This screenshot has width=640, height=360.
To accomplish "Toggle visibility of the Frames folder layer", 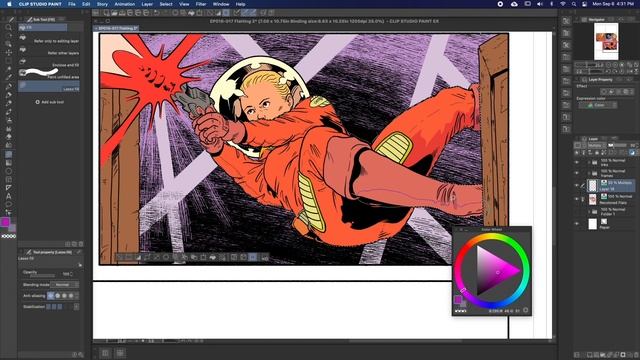I will (x=577, y=173).
